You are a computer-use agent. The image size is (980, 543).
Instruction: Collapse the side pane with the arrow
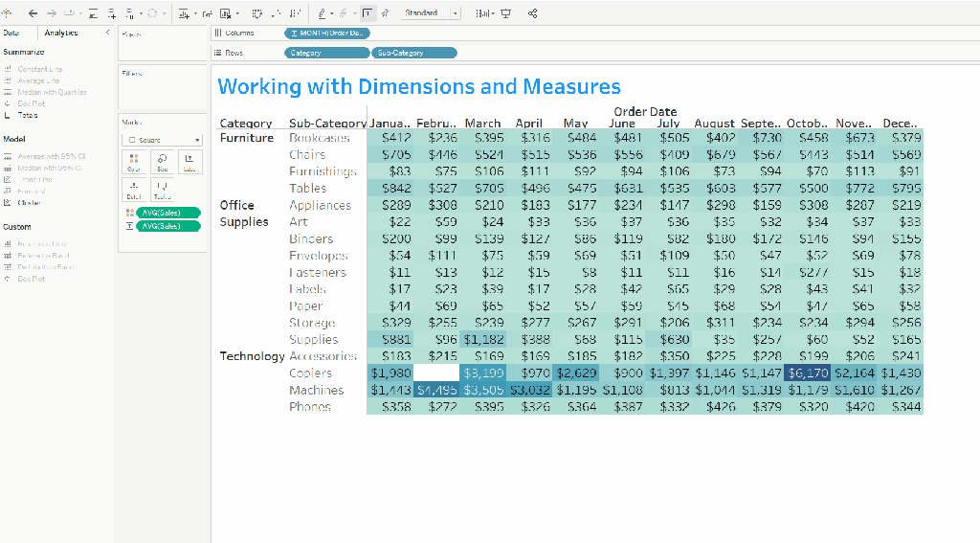107,33
